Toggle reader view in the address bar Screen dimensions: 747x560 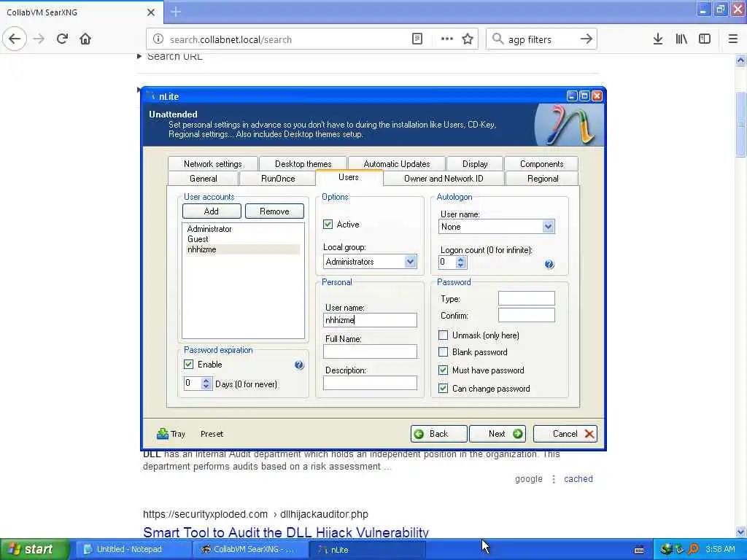point(417,39)
